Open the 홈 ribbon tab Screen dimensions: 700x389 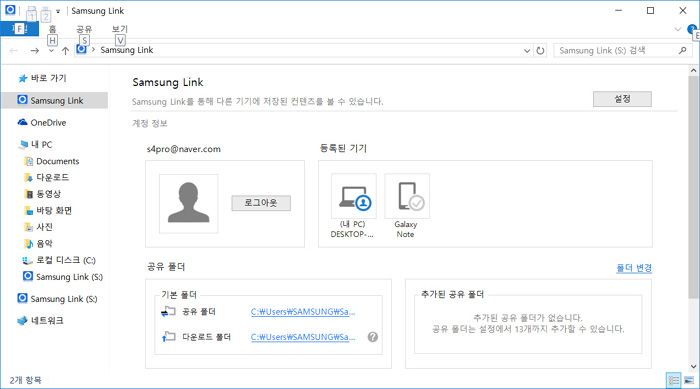[x=52, y=29]
